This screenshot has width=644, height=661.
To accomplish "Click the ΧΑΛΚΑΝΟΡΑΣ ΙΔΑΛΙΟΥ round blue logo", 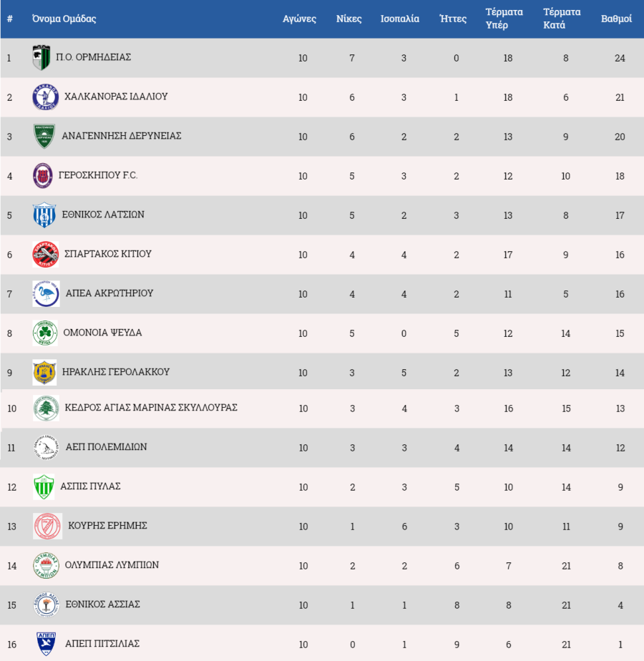I will (45, 97).
